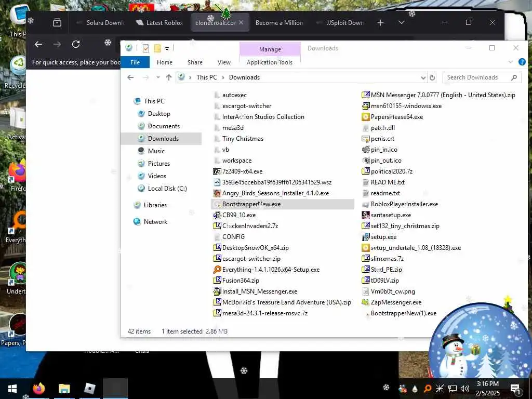Screen dimensions: 532x399
Task: Switch to Solara Download browser tab
Action: coord(100,23)
